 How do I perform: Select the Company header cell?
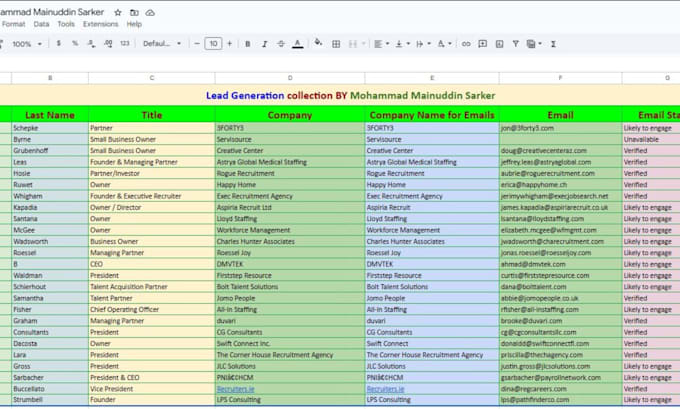pos(290,115)
